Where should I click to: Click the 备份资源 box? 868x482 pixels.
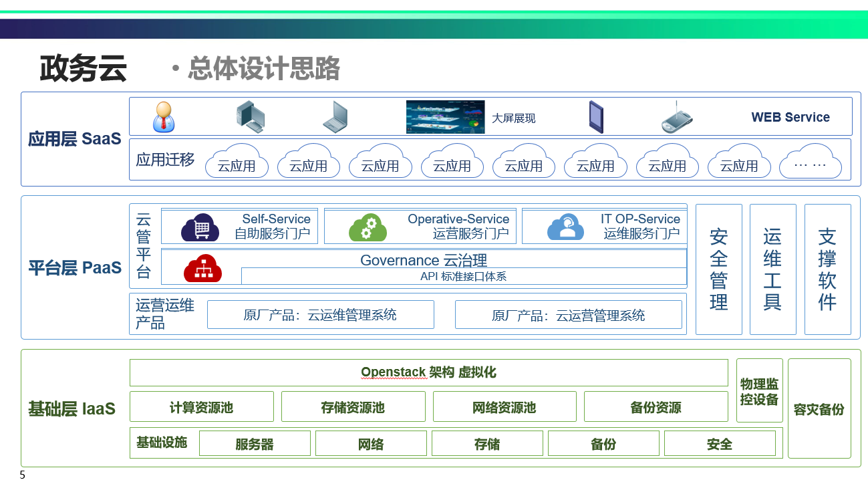[x=656, y=406]
